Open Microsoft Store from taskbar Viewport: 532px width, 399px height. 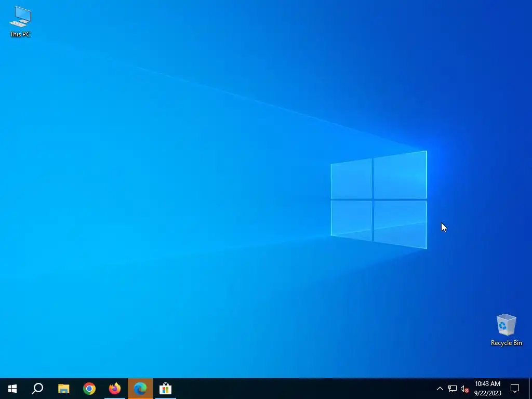[x=166, y=389]
